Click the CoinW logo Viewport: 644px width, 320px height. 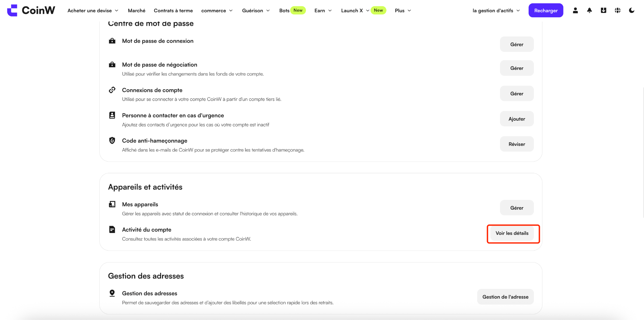tap(31, 10)
